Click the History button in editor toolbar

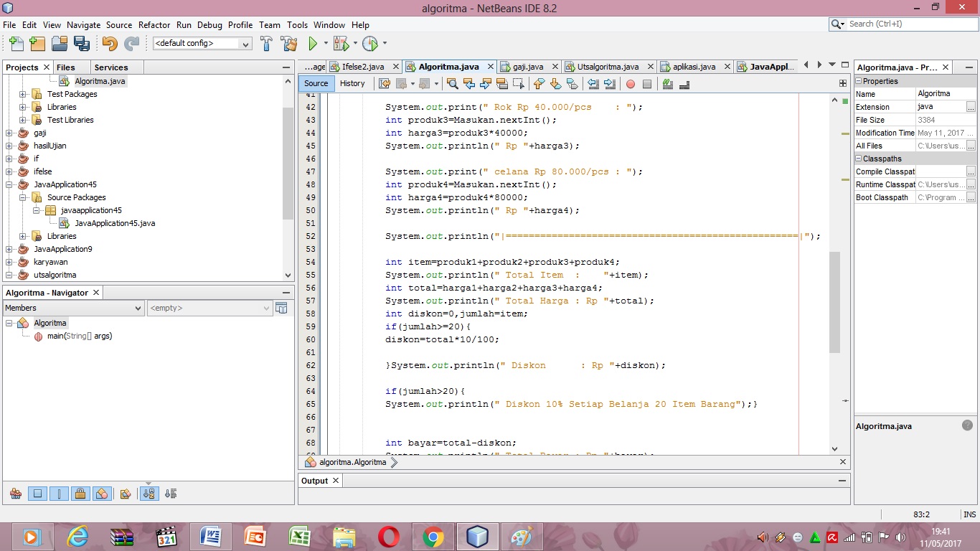352,83
